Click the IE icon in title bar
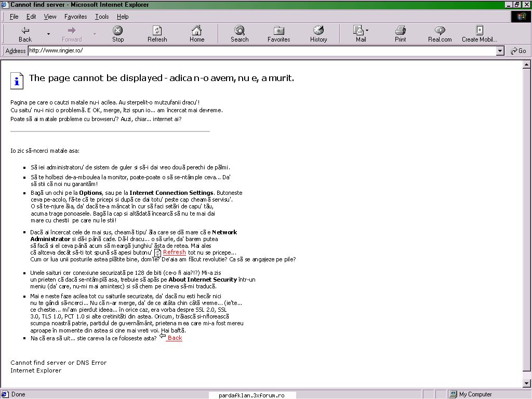The height and width of the screenshot is (399, 532). [5, 5]
